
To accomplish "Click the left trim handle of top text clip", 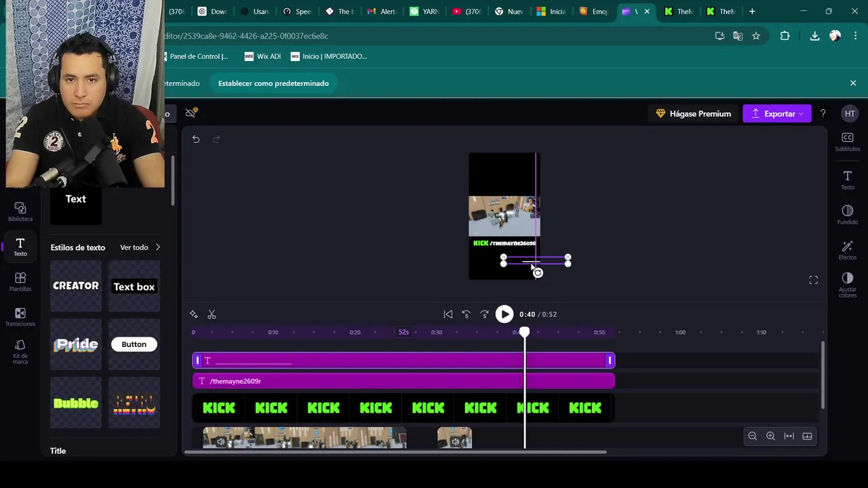I will pyautogui.click(x=197, y=361).
